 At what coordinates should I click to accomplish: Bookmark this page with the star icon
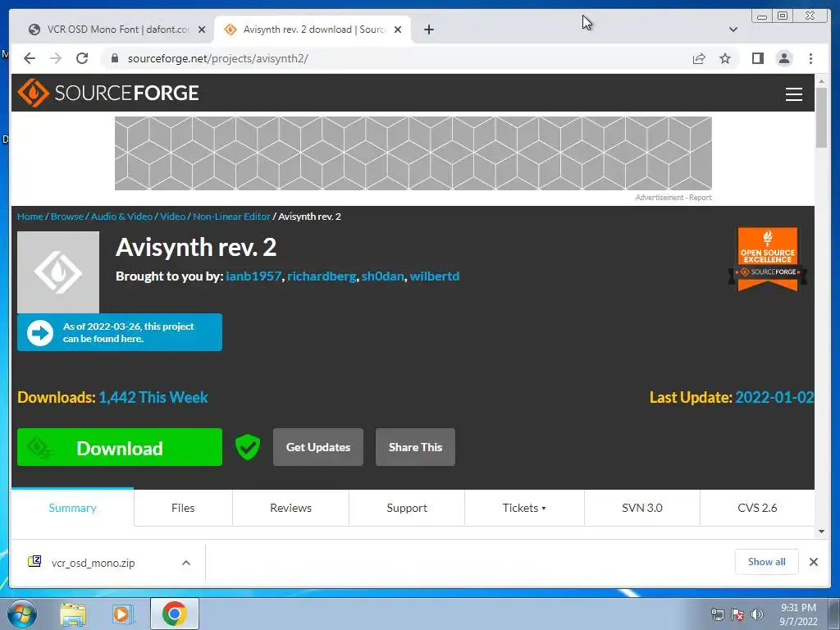[x=725, y=58]
